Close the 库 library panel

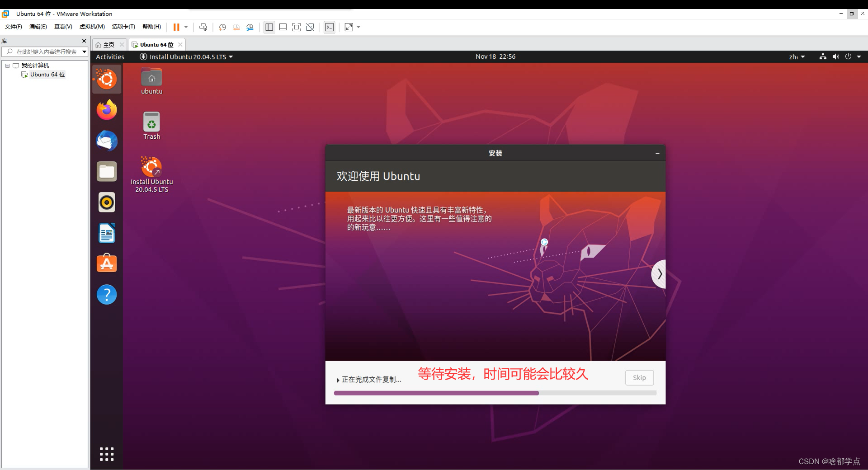pyautogui.click(x=84, y=41)
